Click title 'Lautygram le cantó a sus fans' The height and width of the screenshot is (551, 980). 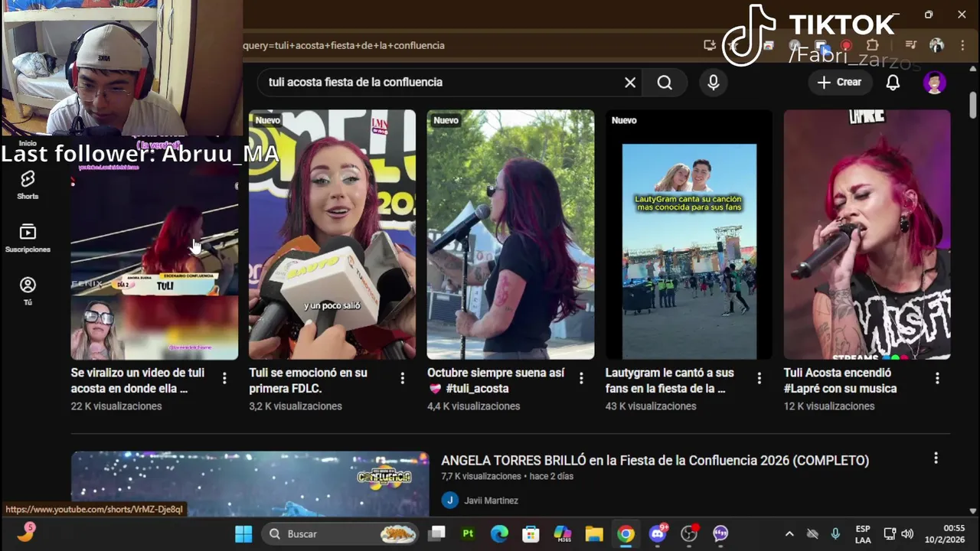tap(670, 380)
